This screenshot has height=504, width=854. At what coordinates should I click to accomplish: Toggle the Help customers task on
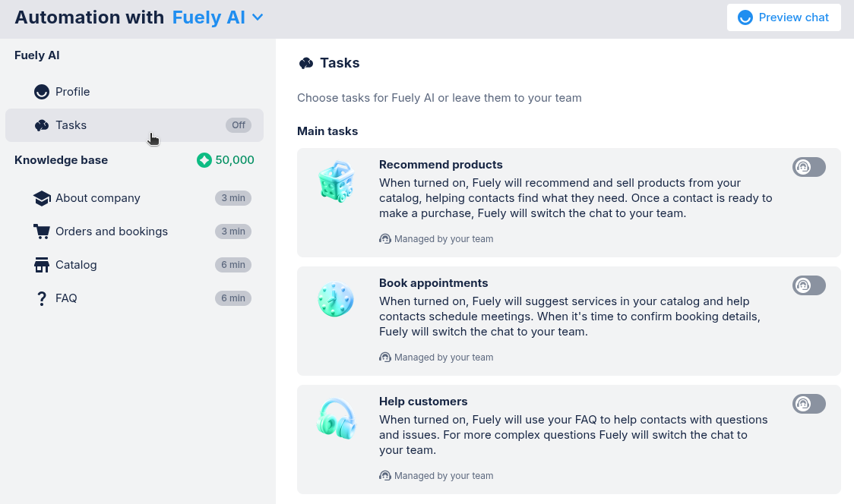point(808,404)
